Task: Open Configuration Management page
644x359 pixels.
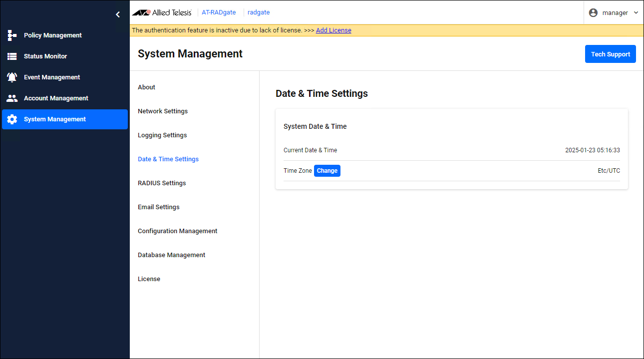Action: [177, 231]
